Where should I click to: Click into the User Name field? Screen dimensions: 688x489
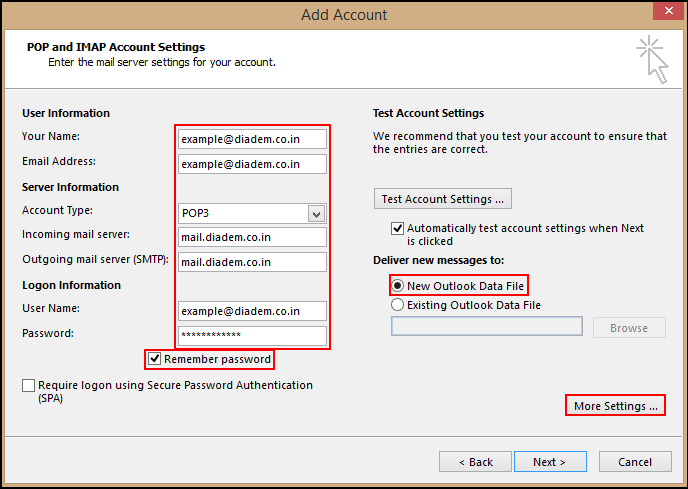point(252,311)
